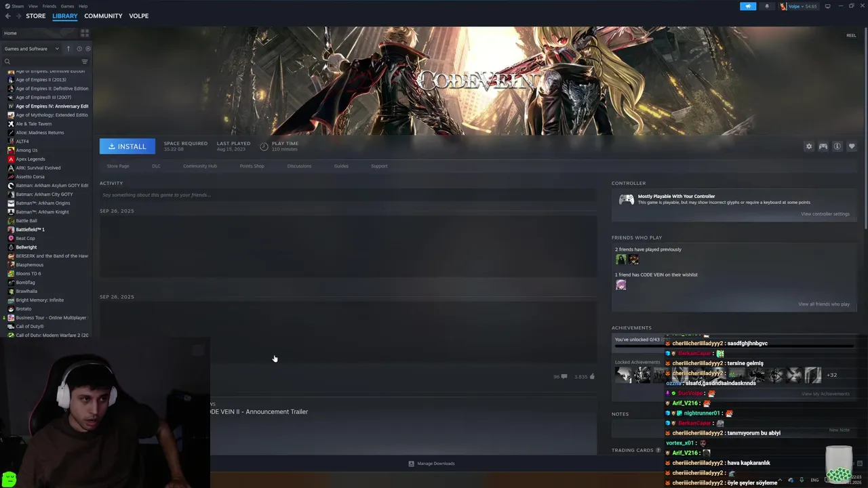Open CODE VEIN manage gear icon

coord(808,146)
